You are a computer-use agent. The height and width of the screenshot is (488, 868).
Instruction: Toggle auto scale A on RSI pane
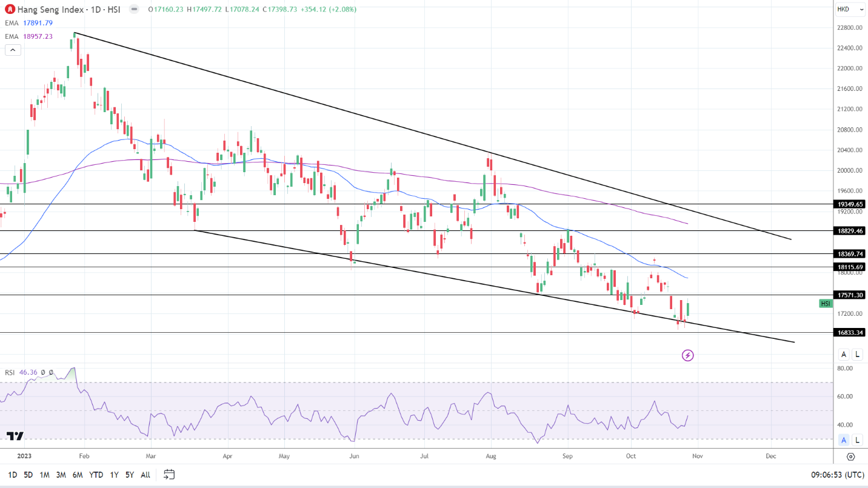click(843, 440)
